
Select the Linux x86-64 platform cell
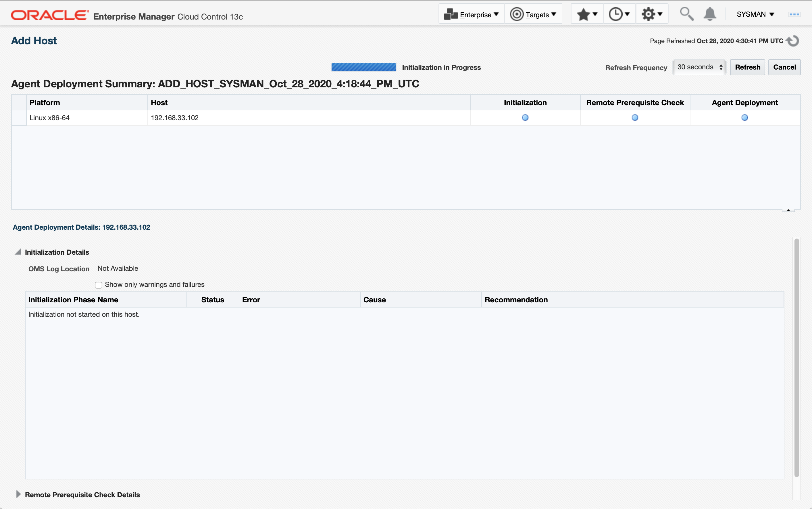[87, 118]
